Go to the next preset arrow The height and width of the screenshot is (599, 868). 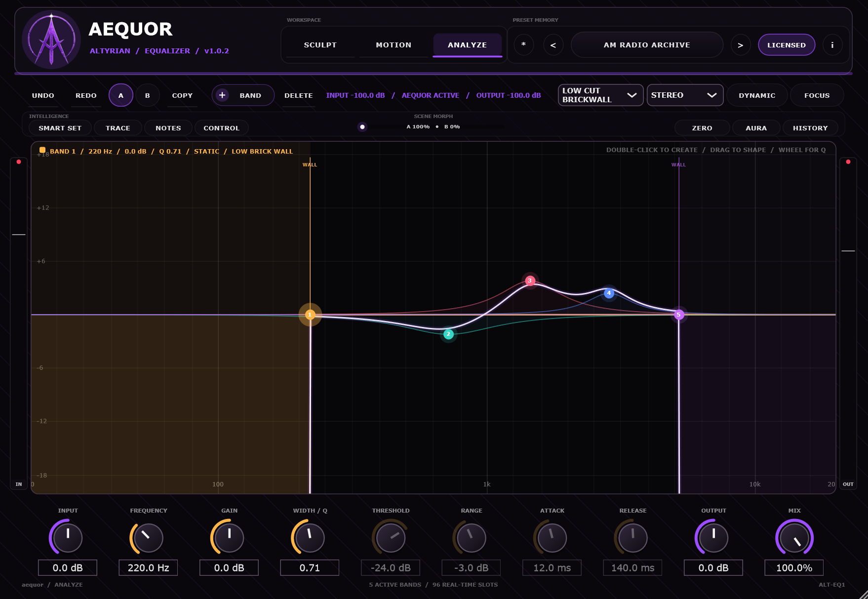(741, 45)
